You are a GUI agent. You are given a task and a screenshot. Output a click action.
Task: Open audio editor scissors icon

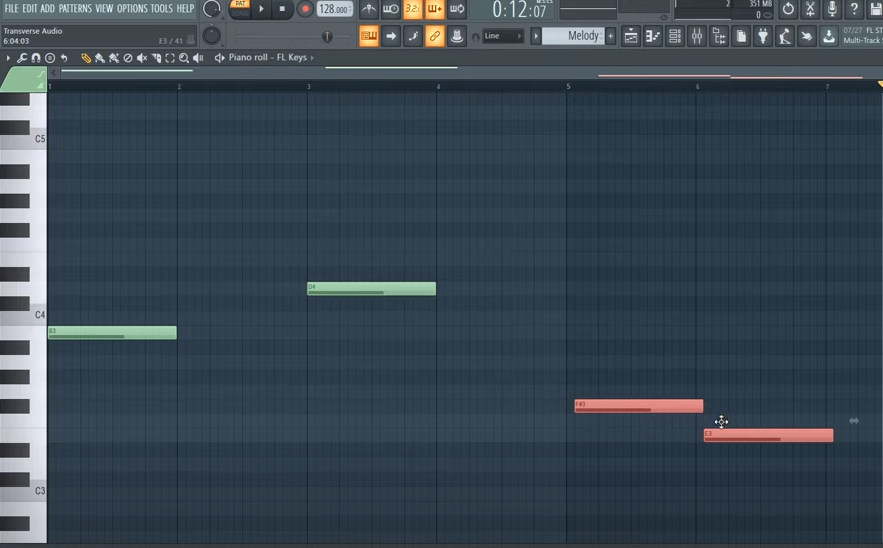810,9
